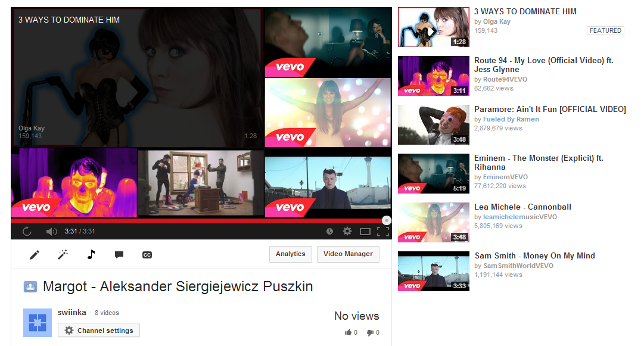Mute the video volume speaker icon

(x=51, y=232)
